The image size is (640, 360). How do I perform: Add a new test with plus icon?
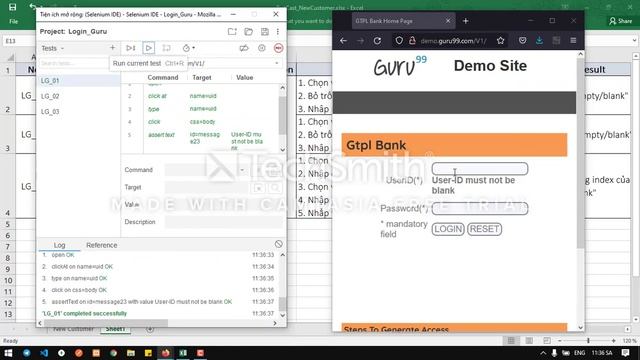[112, 48]
